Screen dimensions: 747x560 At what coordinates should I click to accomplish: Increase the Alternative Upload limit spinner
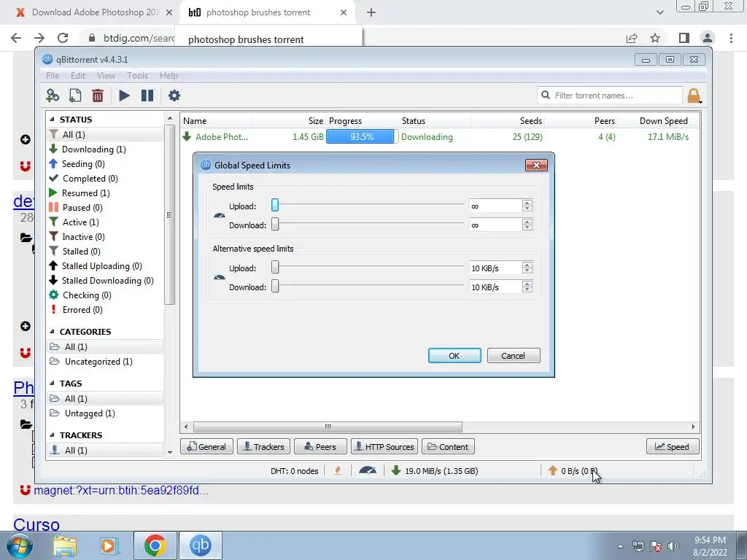(x=527, y=265)
